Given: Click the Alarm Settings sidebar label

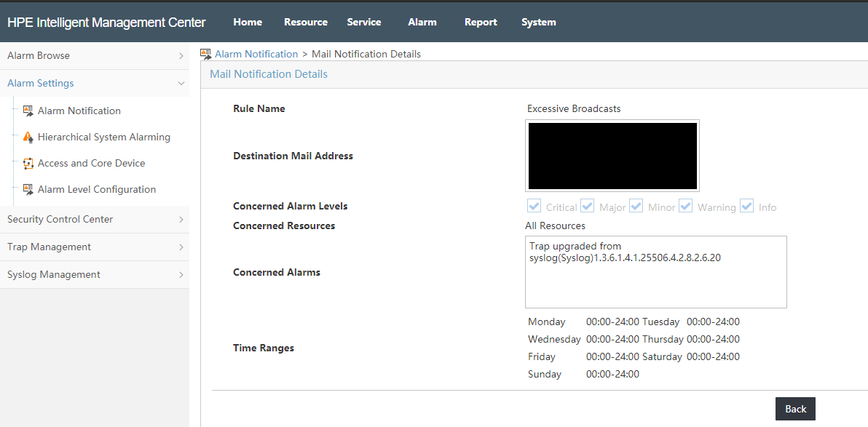Looking at the screenshot, I should point(40,84).
